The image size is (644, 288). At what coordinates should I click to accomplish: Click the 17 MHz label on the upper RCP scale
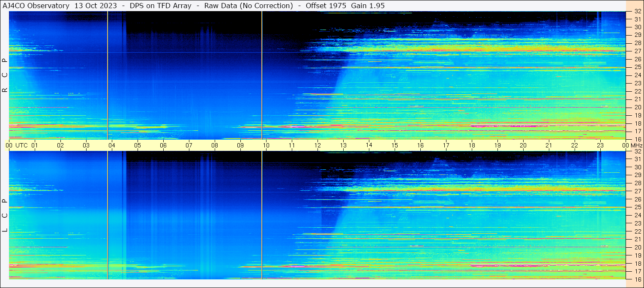coord(637,131)
